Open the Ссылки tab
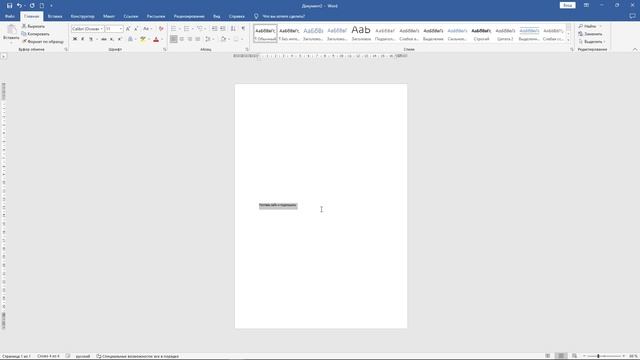640x360 pixels. [x=131, y=16]
